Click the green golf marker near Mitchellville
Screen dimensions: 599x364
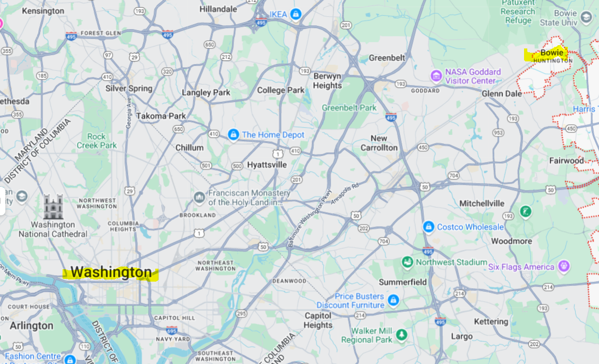[526, 211]
